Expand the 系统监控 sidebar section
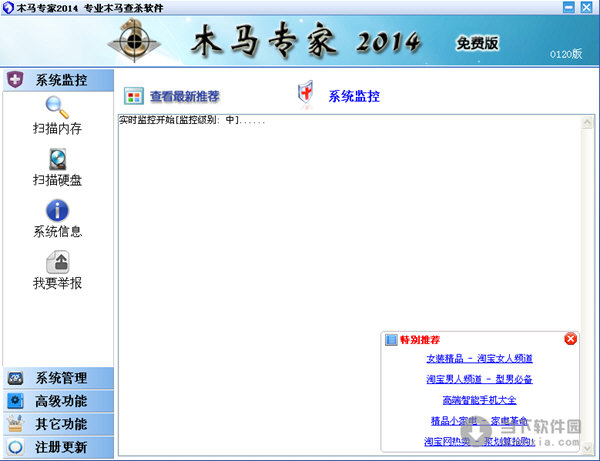 59,80
